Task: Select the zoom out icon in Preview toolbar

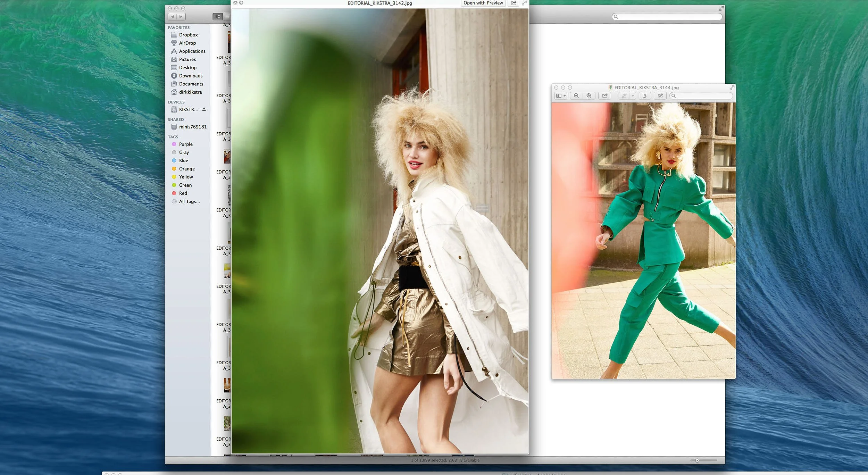Action: [x=576, y=96]
